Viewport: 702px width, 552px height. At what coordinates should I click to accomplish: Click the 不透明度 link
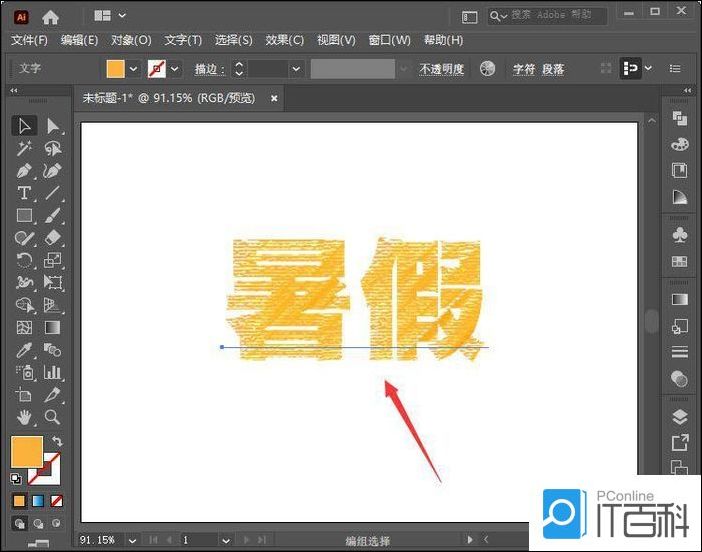click(441, 69)
